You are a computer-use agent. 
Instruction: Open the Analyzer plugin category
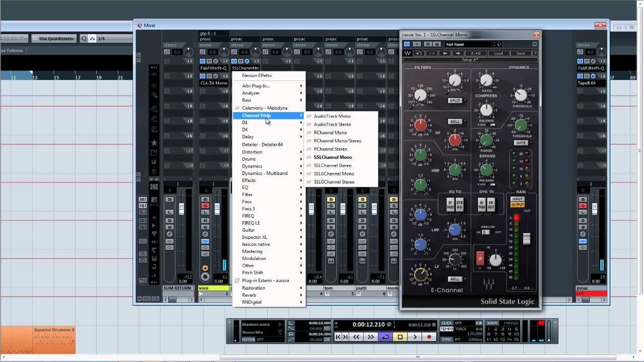coord(269,93)
